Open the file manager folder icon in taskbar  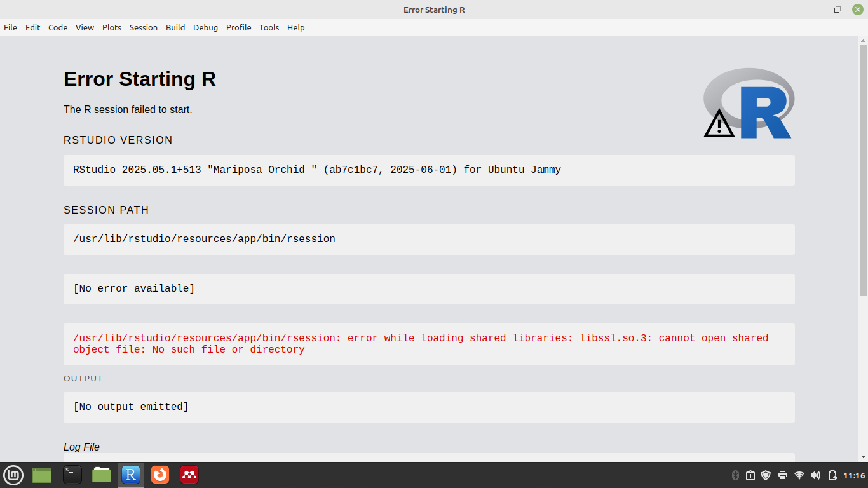point(102,475)
